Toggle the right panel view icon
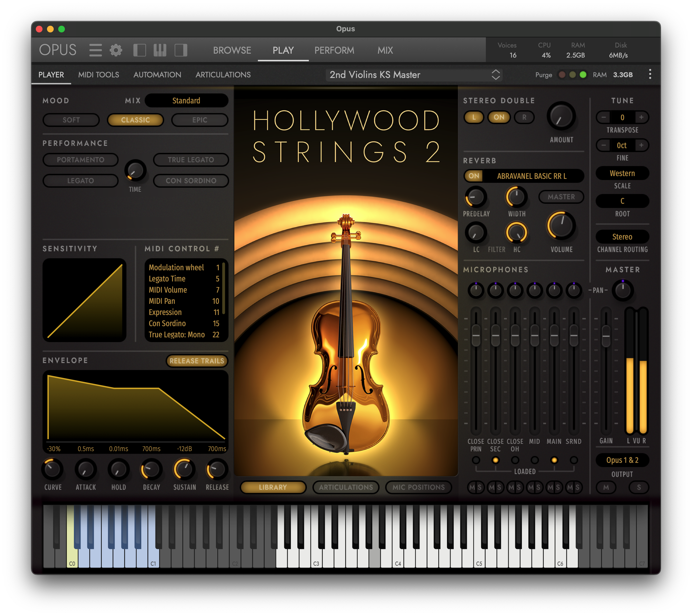Viewport: 692px width, 616px height. click(x=181, y=50)
